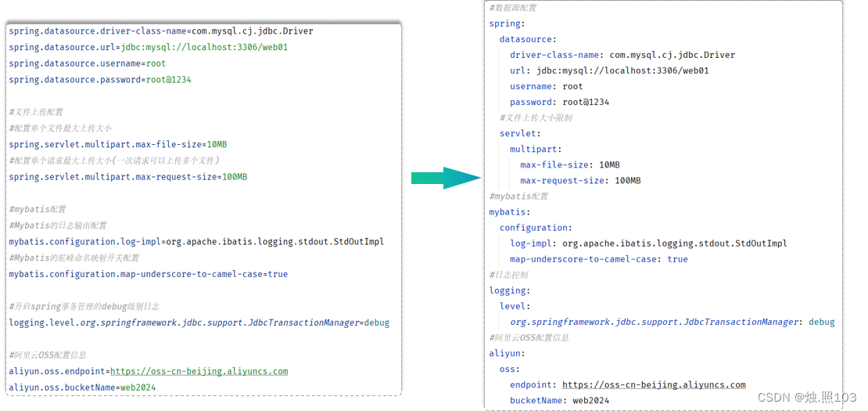Click the YAML 'bucketName: web2024' line

[560, 401]
